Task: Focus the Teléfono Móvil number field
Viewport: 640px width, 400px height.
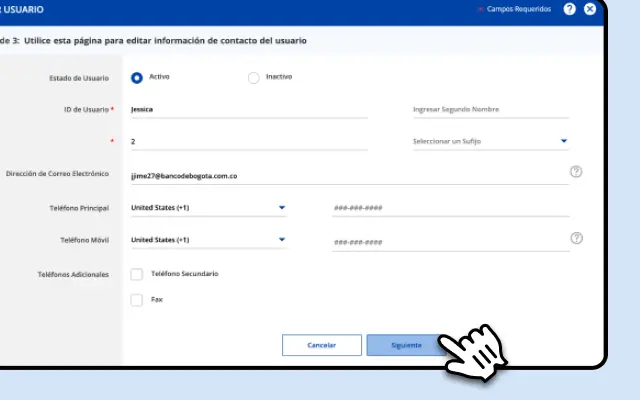Action: [x=451, y=242]
